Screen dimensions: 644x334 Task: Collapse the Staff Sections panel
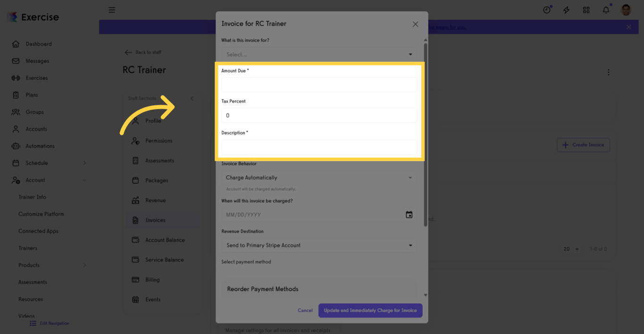tap(192, 98)
